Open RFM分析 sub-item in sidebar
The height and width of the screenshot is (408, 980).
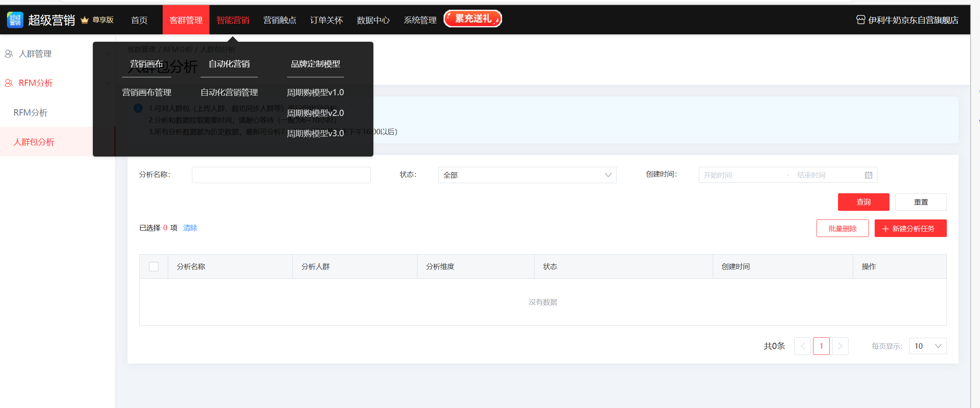pos(30,113)
